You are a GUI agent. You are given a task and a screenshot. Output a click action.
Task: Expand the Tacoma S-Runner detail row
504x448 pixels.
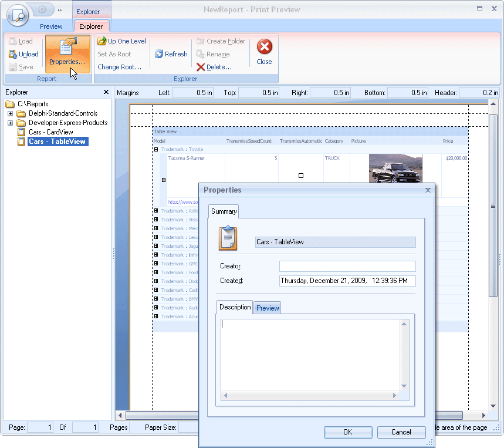[164, 180]
